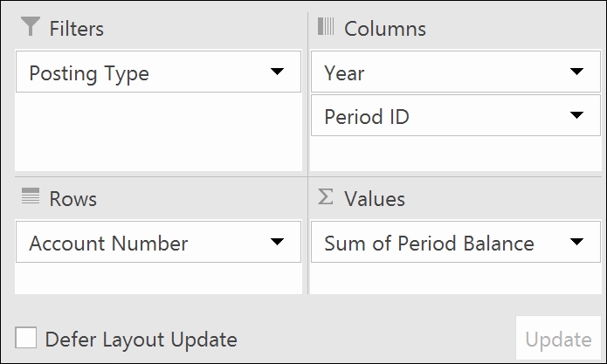Open Sum of Period Balance dropdown arrow
This screenshot has height=364, width=607.
576,242
